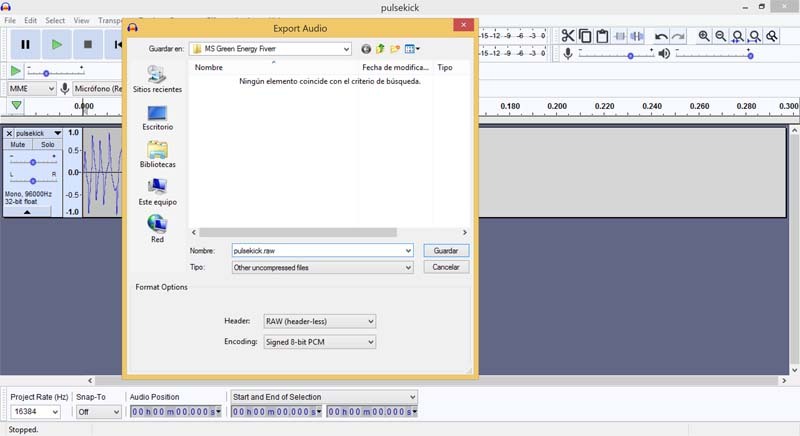Select the Cut scissors tool
Image resolution: width=800 pixels, height=436 pixels.
(x=568, y=36)
